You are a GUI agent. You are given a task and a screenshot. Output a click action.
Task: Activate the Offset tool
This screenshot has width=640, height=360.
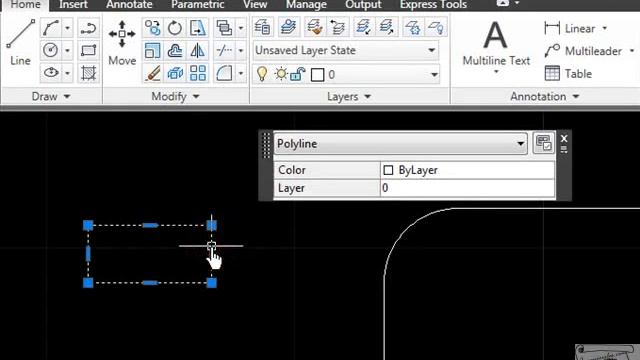[x=175, y=51]
